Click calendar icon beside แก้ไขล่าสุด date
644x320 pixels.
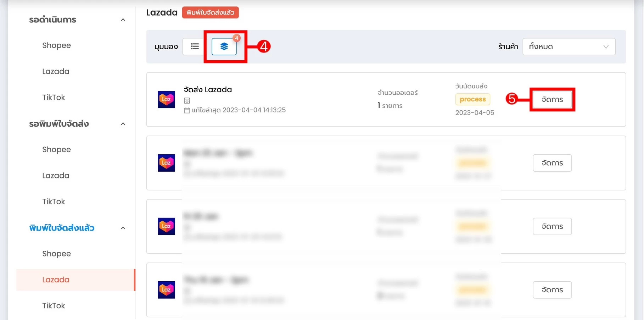pyautogui.click(x=187, y=110)
